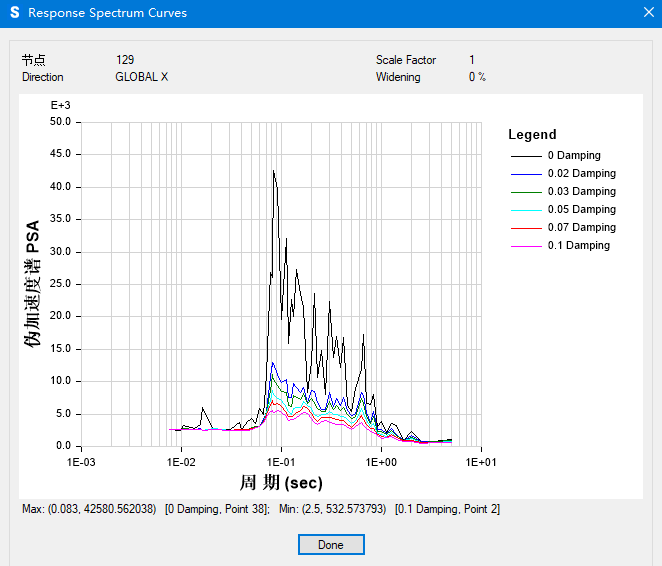Image resolution: width=662 pixels, height=566 pixels.
Task: Click the 1E+00 x-axis tick label
Action: [380, 463]
